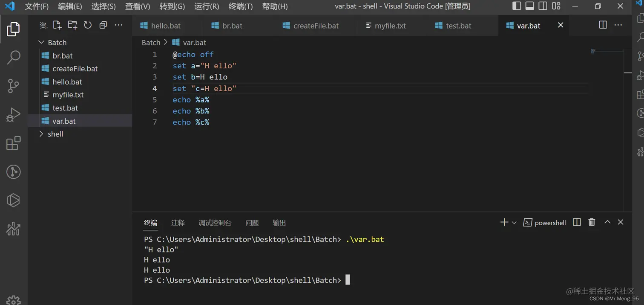Open the 文件(F) menu
Screen dimensions: 644x305
coord(37,6)
